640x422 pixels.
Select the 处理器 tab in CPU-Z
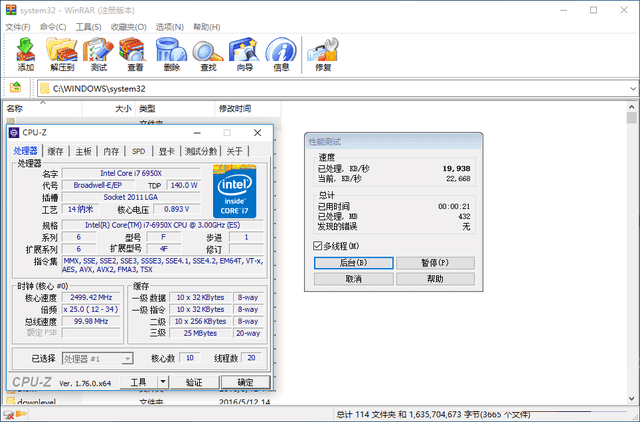point(25,151)
